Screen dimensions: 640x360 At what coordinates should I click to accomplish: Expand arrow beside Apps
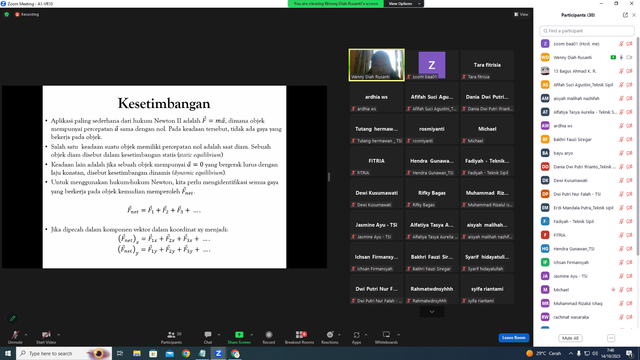point(366,335)
